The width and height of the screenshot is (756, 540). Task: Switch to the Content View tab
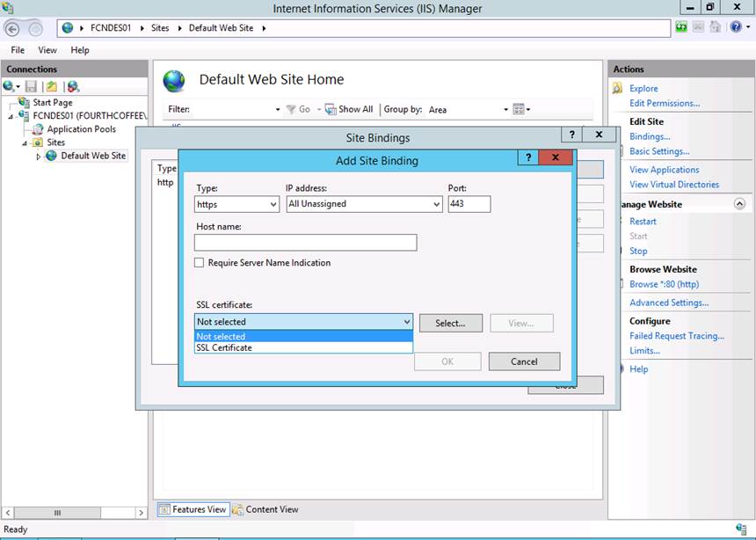264,509
